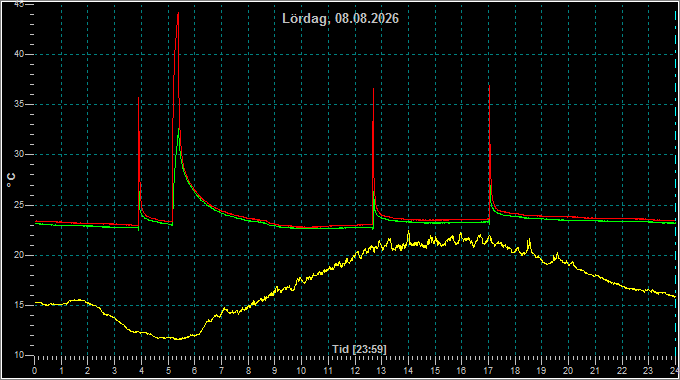Click the tallest red curve peak top
The height and width of the screenshot is (380, 680).
point(178,13)
